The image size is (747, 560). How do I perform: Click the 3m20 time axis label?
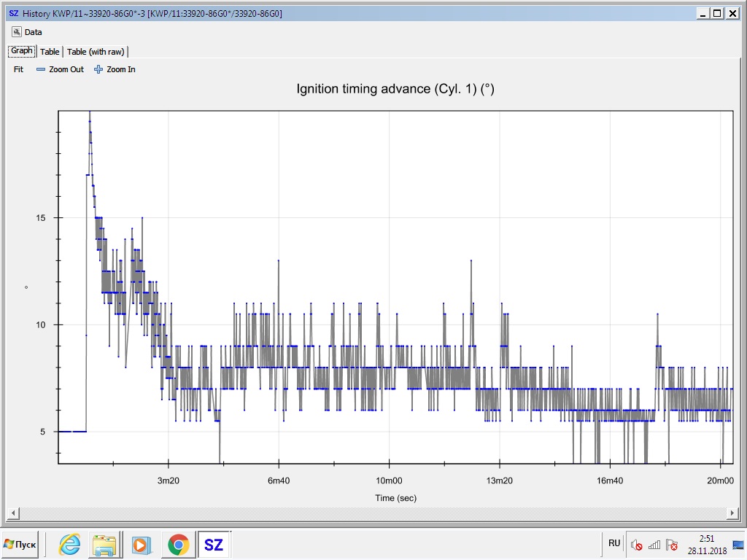tap(169, 481)
